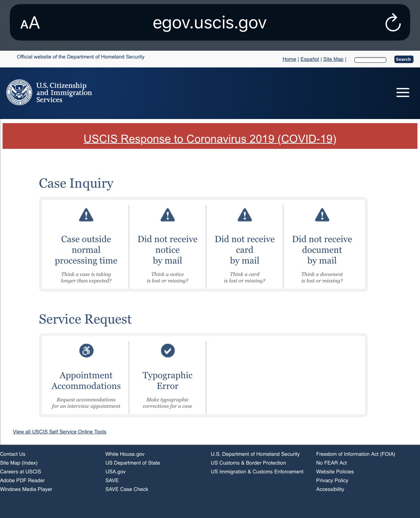Click warning icon above Case outside normal processing time
The width and height of the screenshot is (420, 518).
(86, 215)
